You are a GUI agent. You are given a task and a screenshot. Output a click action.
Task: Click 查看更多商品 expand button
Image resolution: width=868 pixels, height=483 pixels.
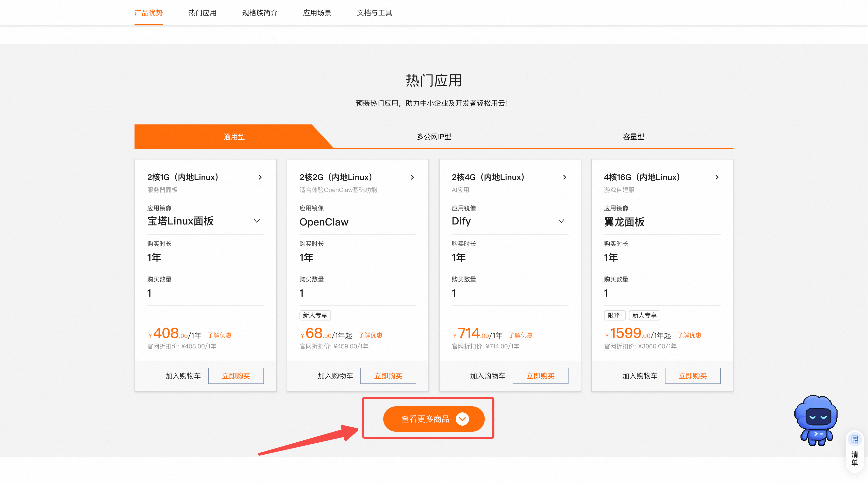pos(434,419)
